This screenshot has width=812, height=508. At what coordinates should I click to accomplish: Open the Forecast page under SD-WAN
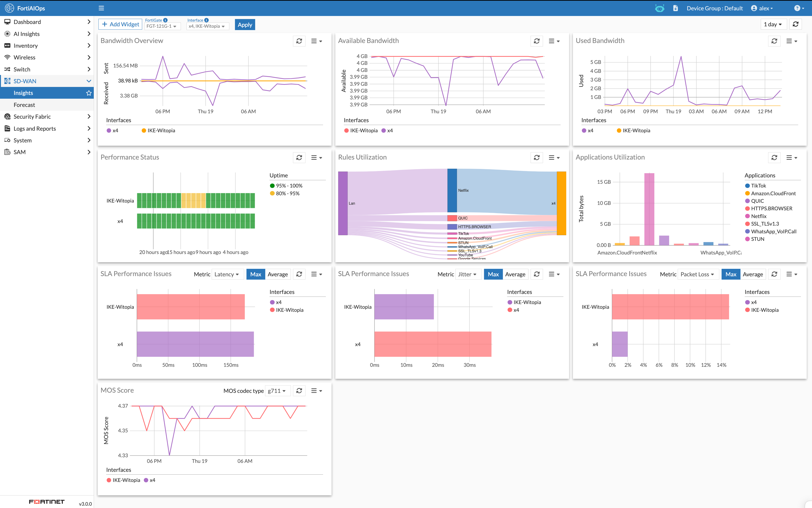pyautogui.click(x=24, y=105)
